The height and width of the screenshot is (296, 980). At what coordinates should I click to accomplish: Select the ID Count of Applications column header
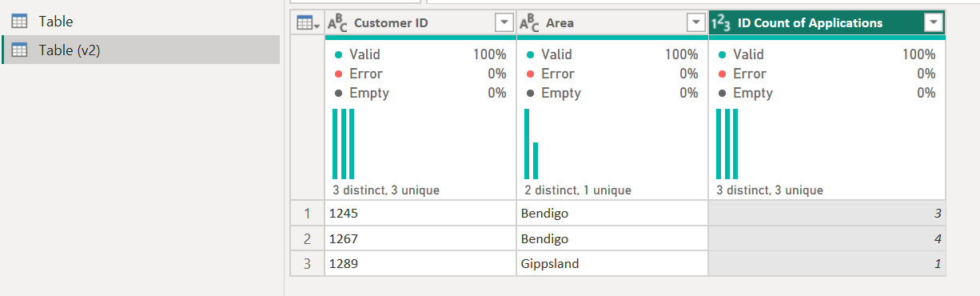pos(827,23)
